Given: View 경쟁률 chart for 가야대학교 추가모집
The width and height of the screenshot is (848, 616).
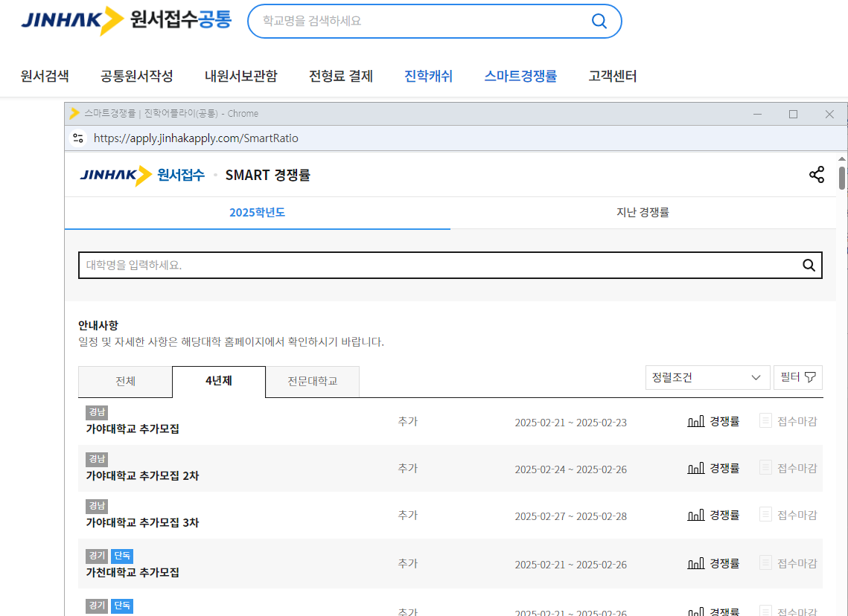Looking at the screenshot, I should (713, 422).
